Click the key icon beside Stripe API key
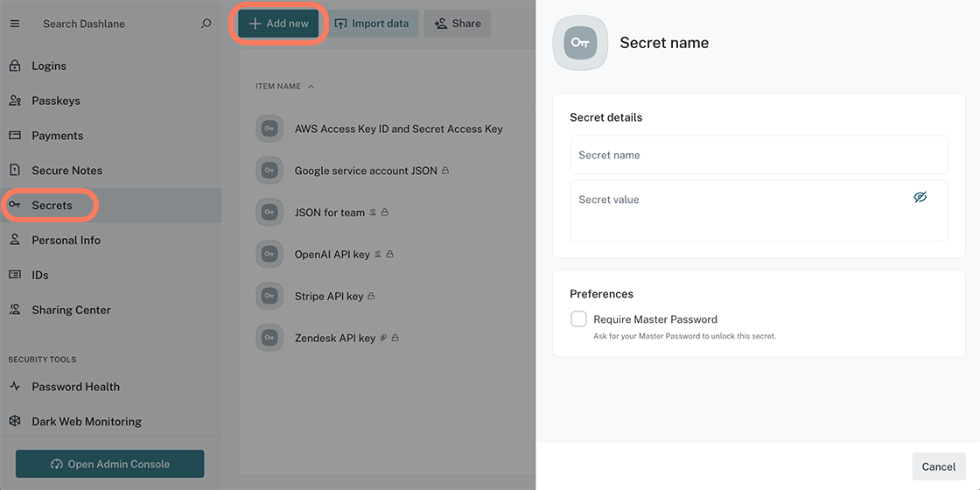The image size is (980, 490). 269,296
